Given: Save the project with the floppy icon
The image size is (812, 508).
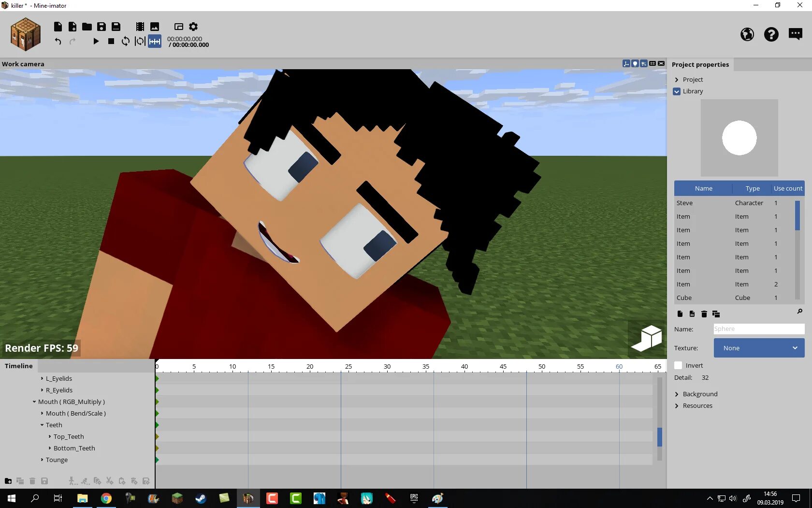Looking at the screenshot, I should click(101, 27).
